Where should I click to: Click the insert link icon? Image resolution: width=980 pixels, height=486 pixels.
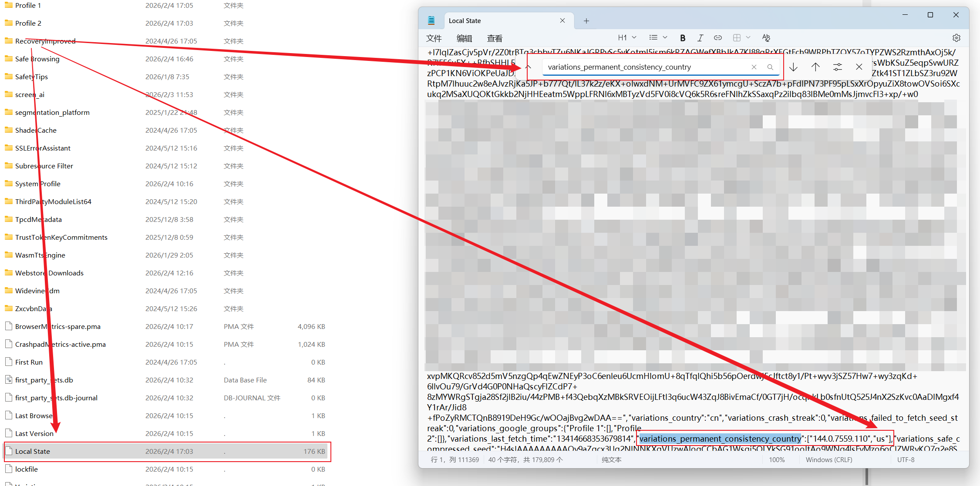(x=718, y=38)
